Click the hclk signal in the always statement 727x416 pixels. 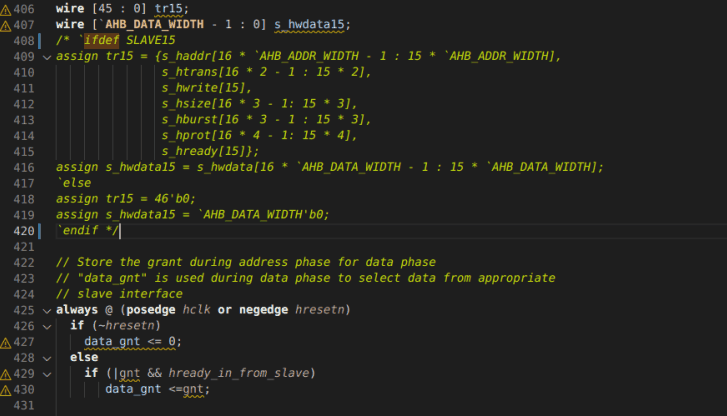(x=197, y=310)
